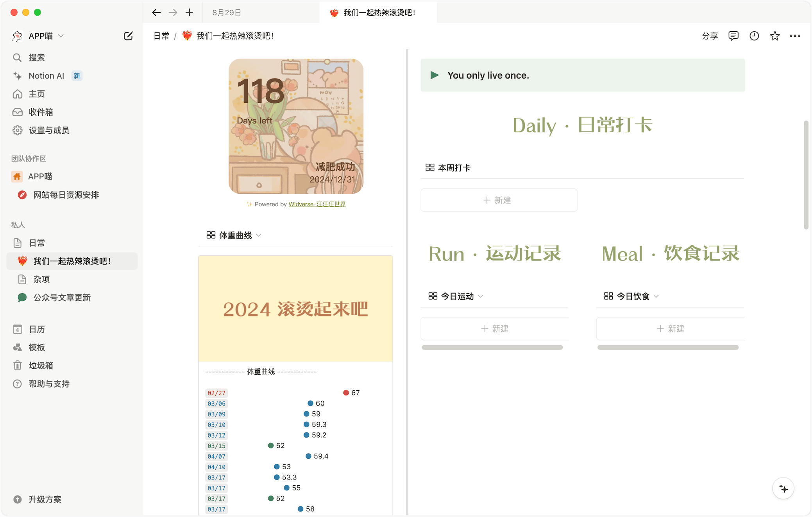Click the Daily · 日常打卡 heading
Viewport: 812px width, 517px height.
pos(582,125)
